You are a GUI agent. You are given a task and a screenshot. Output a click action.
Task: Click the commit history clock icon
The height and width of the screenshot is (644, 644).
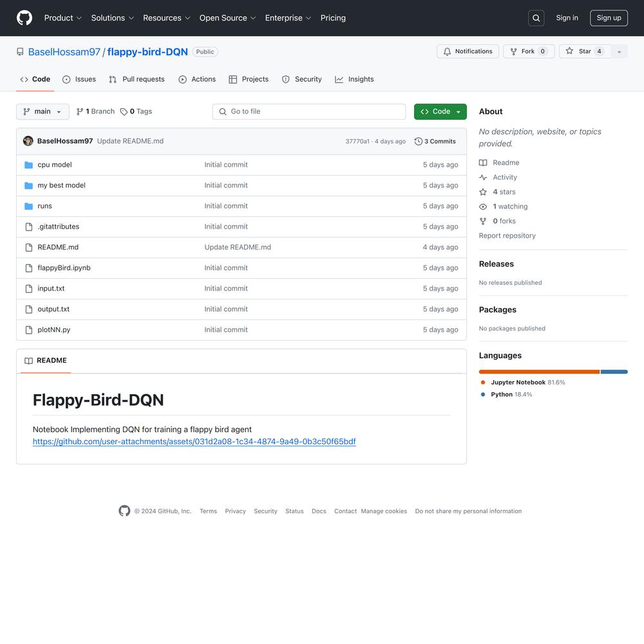point(418,141)
